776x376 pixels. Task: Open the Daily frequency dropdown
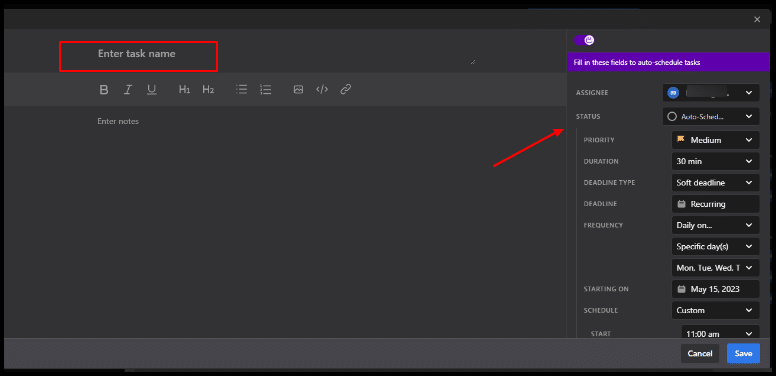pyautogui.click(x=715, y=225)
